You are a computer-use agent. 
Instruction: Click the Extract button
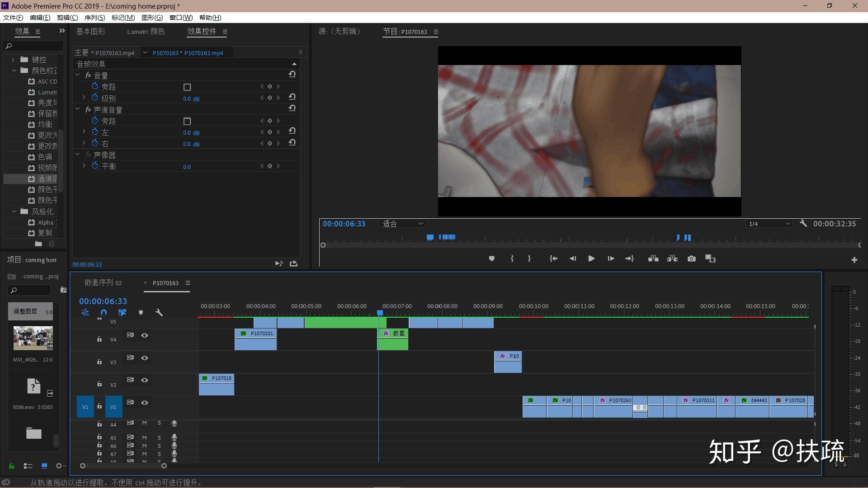(672, 258)
